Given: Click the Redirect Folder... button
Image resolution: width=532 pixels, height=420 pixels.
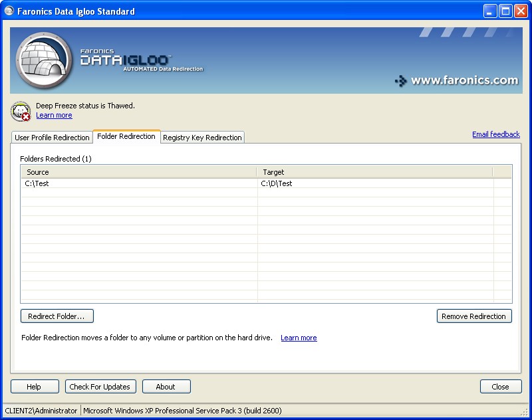Looking at the screenshot, I should click(x=57, y=316).
